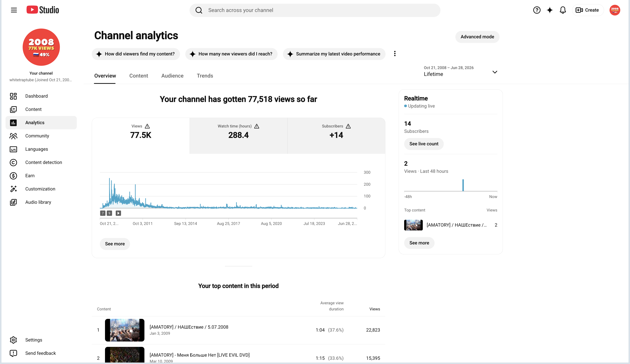Switch to the Overview tab

tap(105, 76)
